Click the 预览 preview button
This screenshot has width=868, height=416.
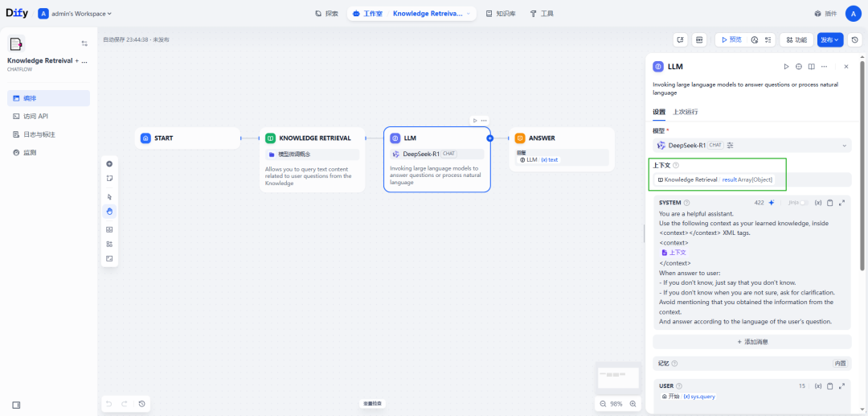point(731,39)
